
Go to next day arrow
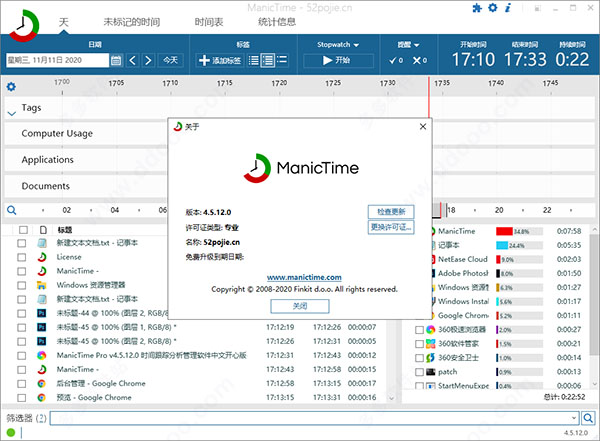pyautogui.click(x=148, y=60)
